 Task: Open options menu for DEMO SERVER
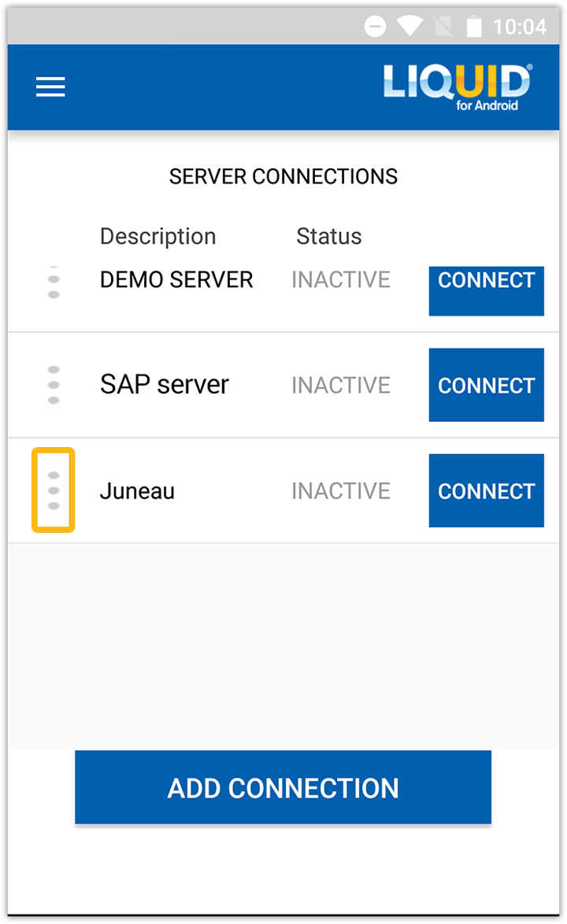54,283
